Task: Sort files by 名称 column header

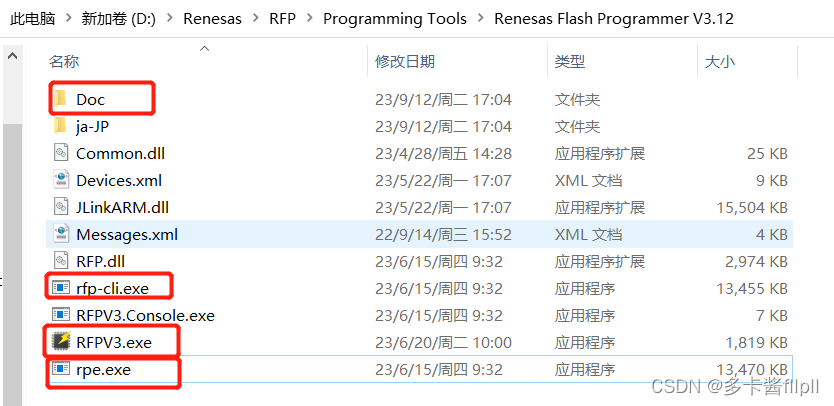Action: 64,62
